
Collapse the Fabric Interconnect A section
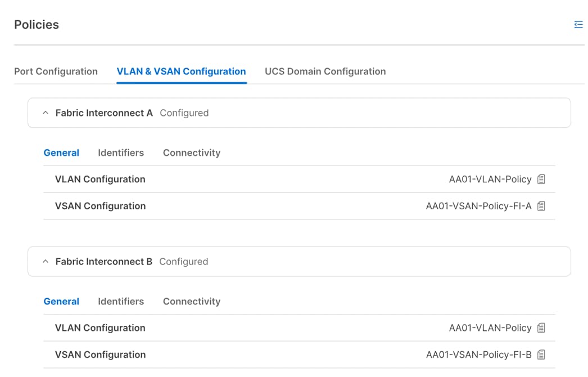tap(46, 113)
